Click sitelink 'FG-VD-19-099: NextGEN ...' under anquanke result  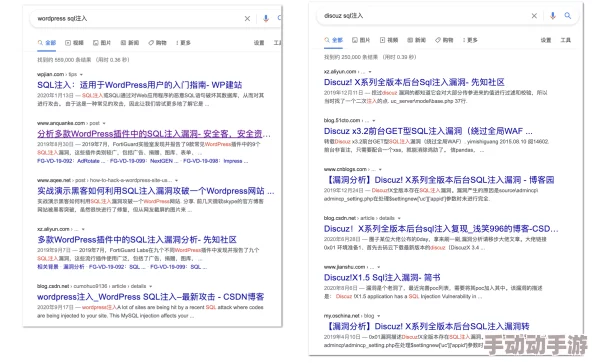pyautogui.click(x=144, y=161)
